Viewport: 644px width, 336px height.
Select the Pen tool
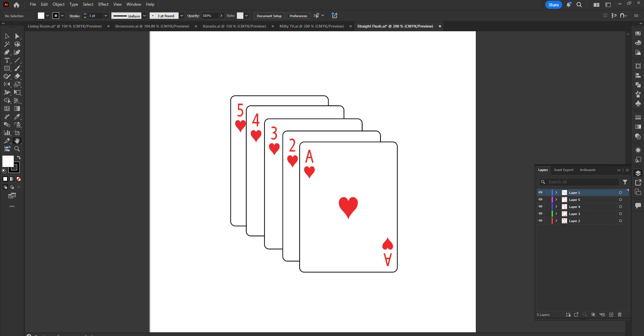pos(7,52)
